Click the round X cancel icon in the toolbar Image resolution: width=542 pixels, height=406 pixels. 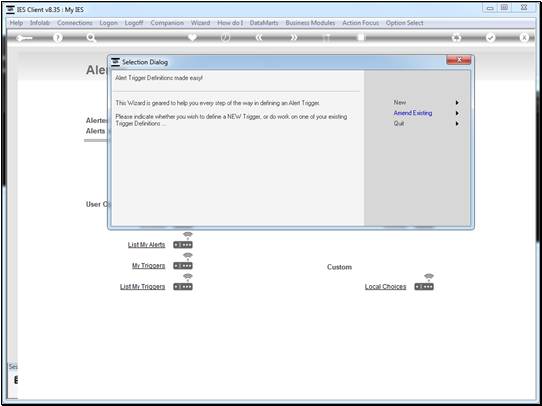(x=524, y=38)
